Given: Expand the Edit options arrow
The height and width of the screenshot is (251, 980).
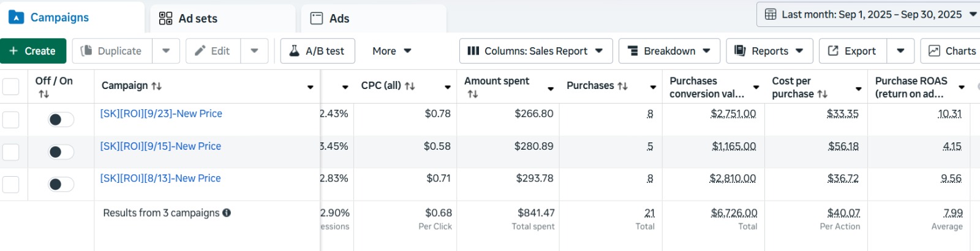Looking at the screenshot, I should point(254,51).
